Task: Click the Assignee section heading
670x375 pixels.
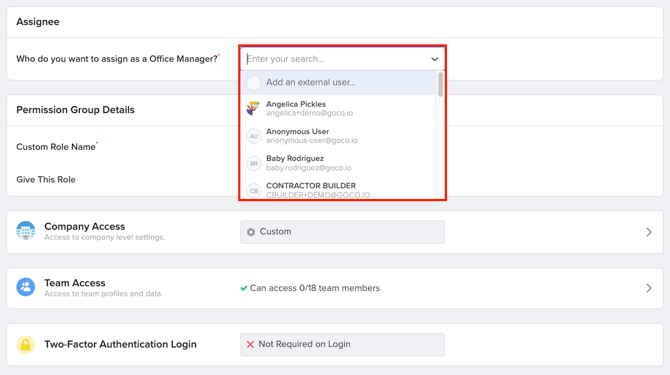Action: [x=38, y=22]
